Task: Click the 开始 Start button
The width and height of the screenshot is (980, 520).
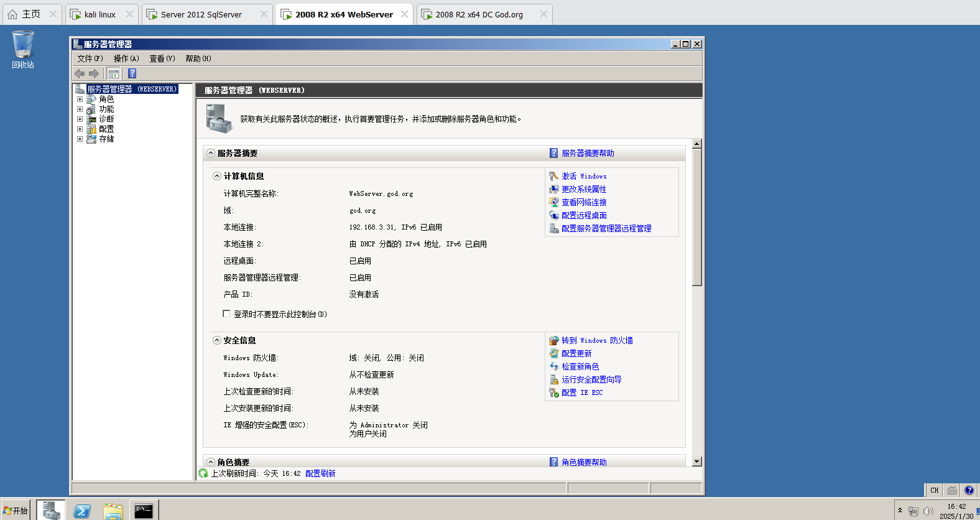Action: (x=16, y=511)
